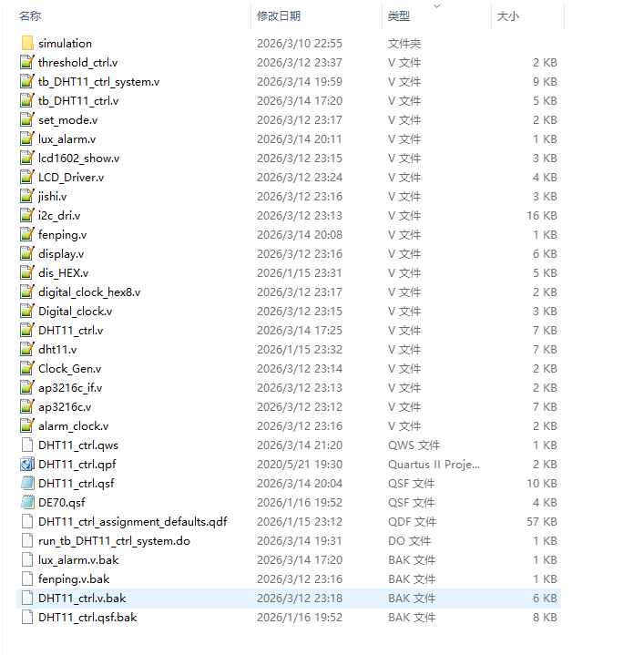Click the date 2026/3/14 20:04
Viewport: 644px width, 655px height.
pos(300,484)
